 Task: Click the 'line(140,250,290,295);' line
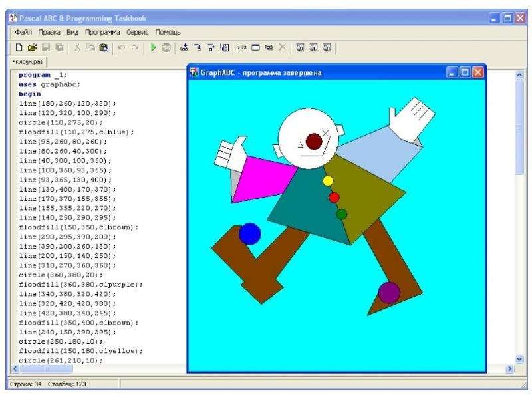[x=67, y=218]
